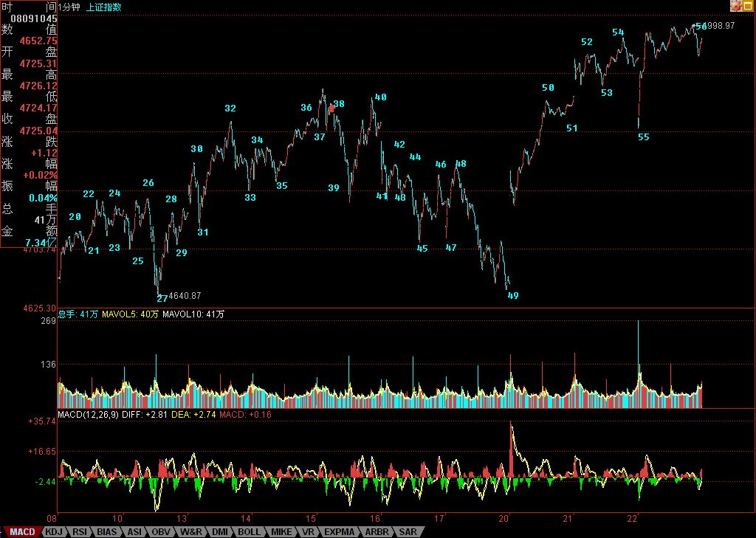Select the DMI indicator tab
The height and width of the screenshot is (538, 756).
click(x=219, y=531)
